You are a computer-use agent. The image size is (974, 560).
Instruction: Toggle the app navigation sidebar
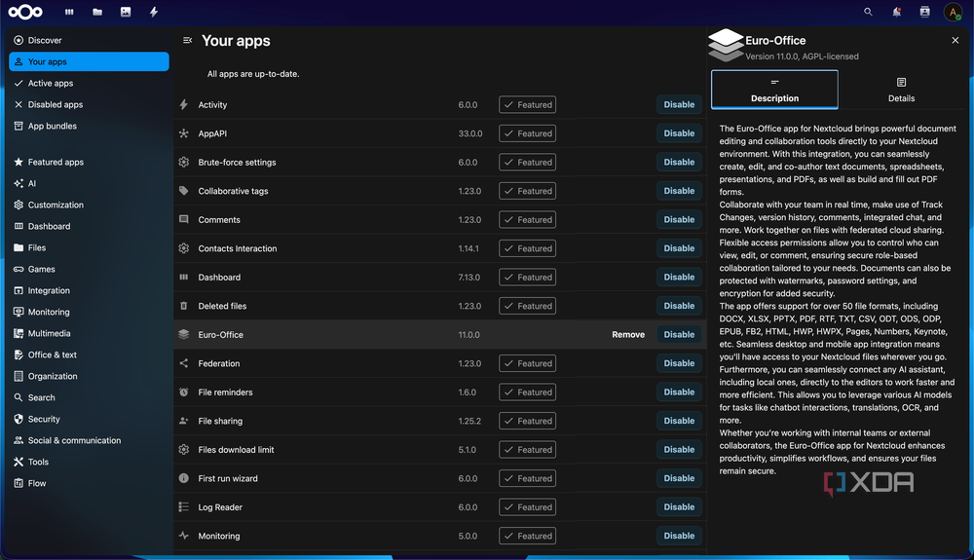click(x=187, y=40)
